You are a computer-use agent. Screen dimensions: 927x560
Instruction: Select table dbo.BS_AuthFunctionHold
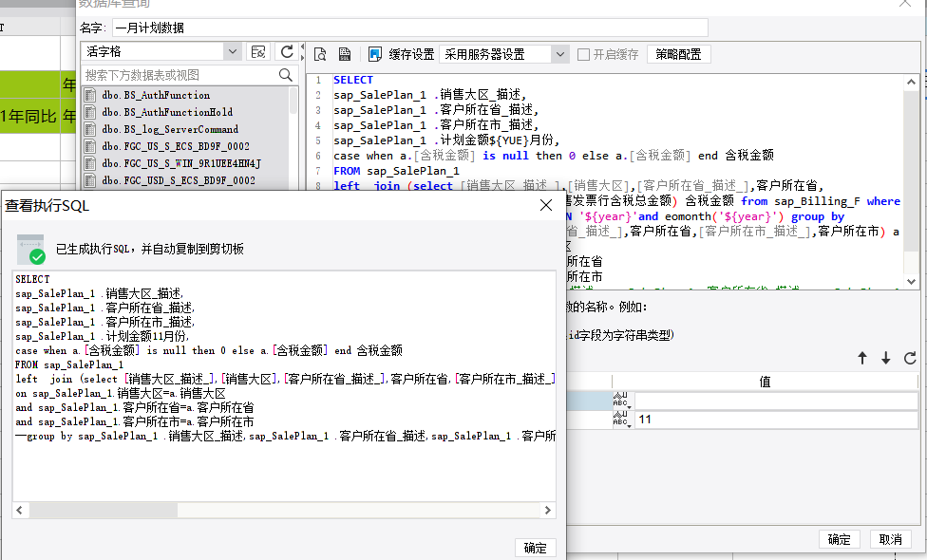pyautogui.click(x=167, y=112)
